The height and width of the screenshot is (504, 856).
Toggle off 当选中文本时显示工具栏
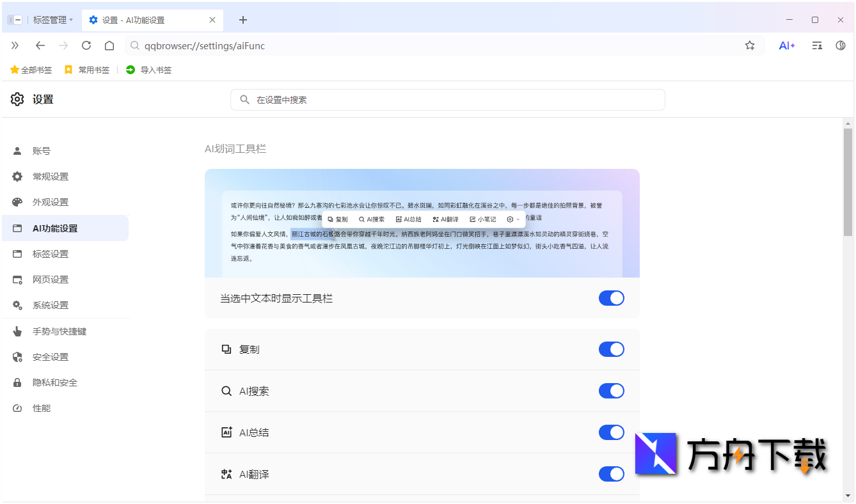click(611, 298)
